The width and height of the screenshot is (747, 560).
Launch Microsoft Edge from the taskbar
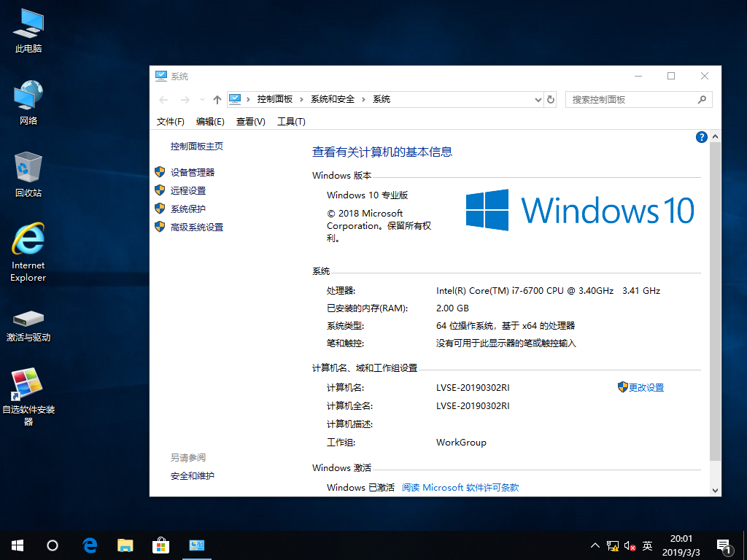[x=89, y=545]
